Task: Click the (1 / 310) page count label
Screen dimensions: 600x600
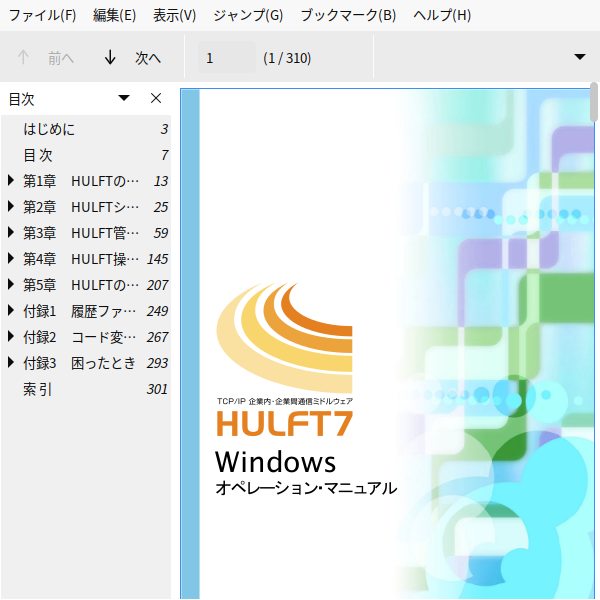Action: [287, 58]
